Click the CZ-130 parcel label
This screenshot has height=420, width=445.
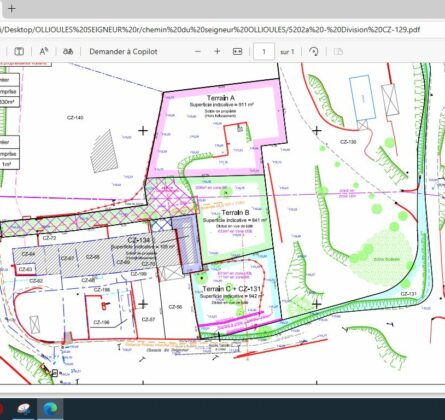pos(348,142)
